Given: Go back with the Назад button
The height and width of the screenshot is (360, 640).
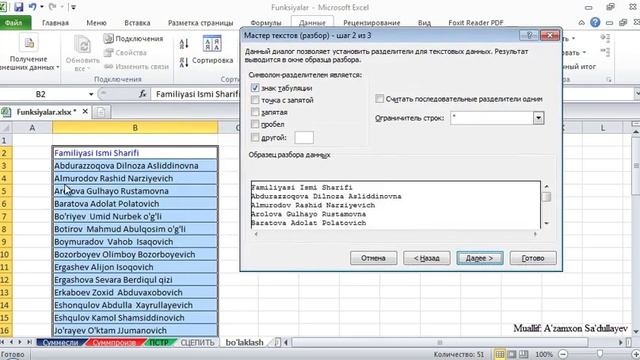Looking at the screenshot, I should (x=427, y=258).
